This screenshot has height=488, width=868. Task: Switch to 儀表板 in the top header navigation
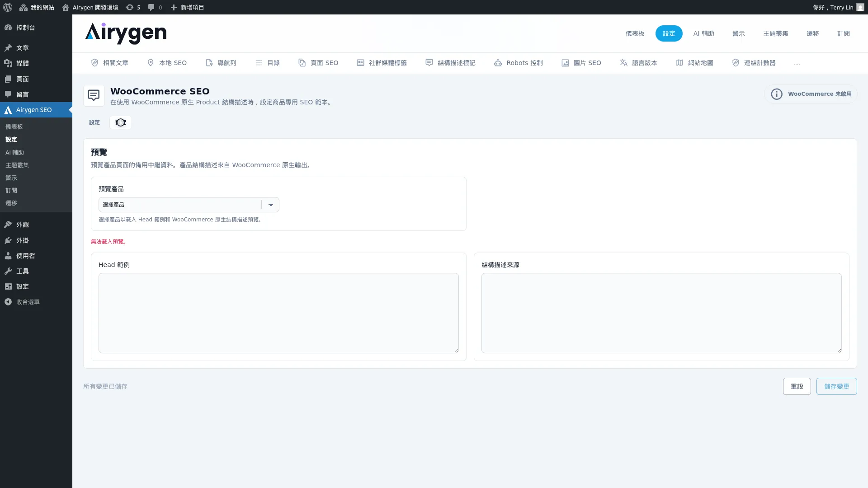click(635, 33)
